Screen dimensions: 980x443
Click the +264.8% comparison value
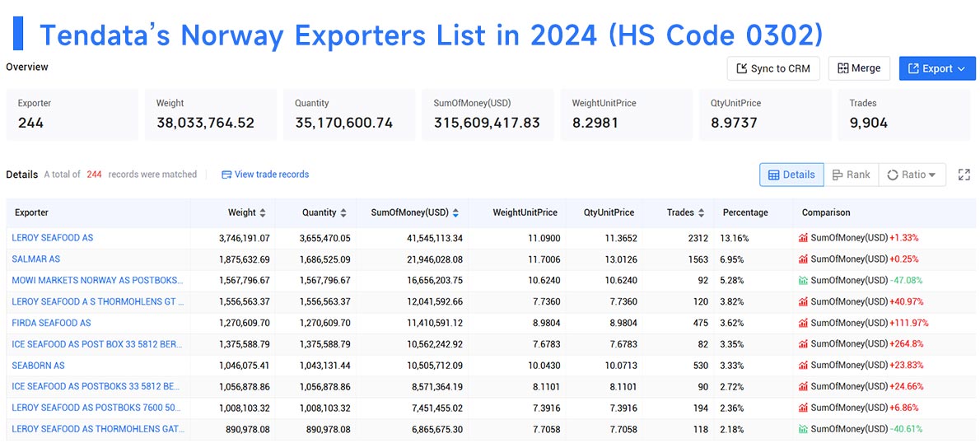point(906,343)
